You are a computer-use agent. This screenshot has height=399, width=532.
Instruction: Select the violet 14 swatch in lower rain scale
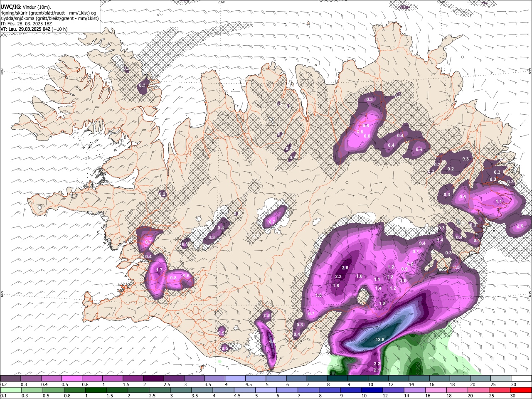[x=414, y=390]
